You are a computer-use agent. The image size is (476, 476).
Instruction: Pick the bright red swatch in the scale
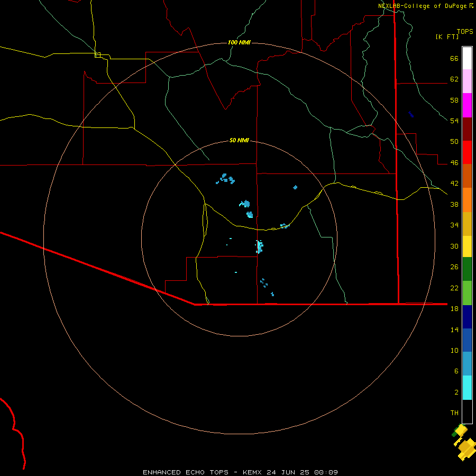coord(467,152)
